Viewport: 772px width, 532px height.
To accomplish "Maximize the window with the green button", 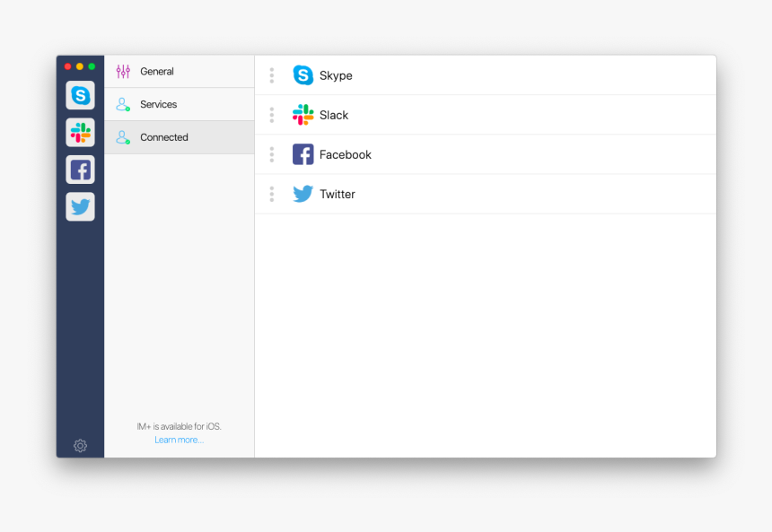I will tap(92, 66).
